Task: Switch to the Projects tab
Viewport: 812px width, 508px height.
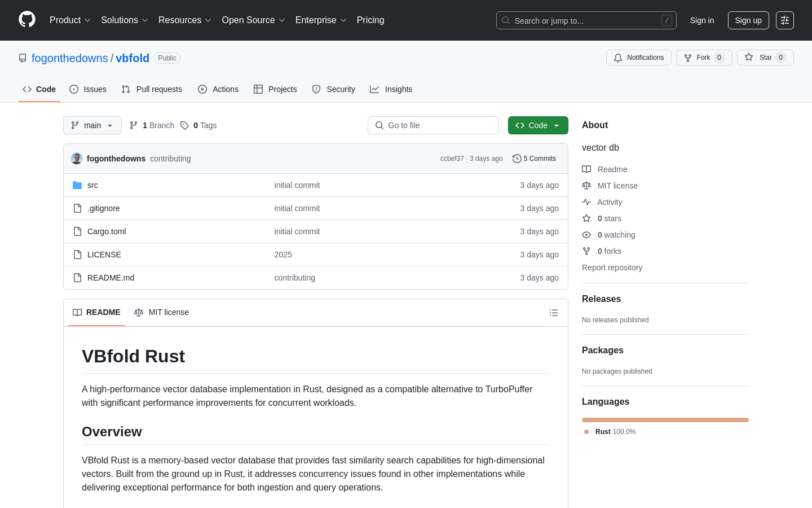Action: 275,89
